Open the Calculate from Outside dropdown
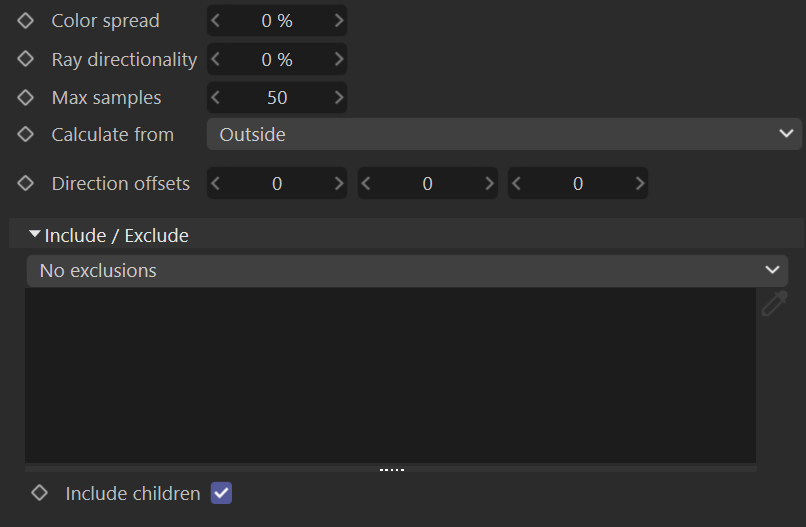The height and width of the screenshot is (527, 806). 504,134
